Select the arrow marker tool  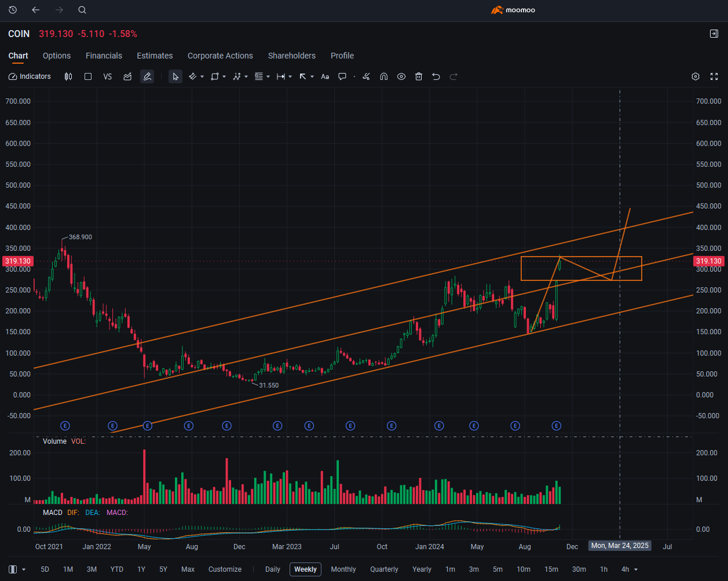(x=303, y=76)
